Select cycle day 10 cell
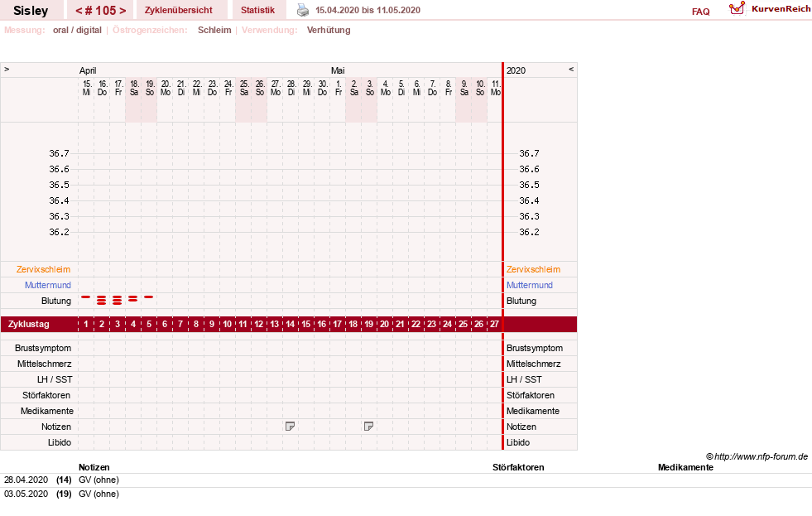The height and width of the screenshot is (516, 812). click(x=228, y=325)
